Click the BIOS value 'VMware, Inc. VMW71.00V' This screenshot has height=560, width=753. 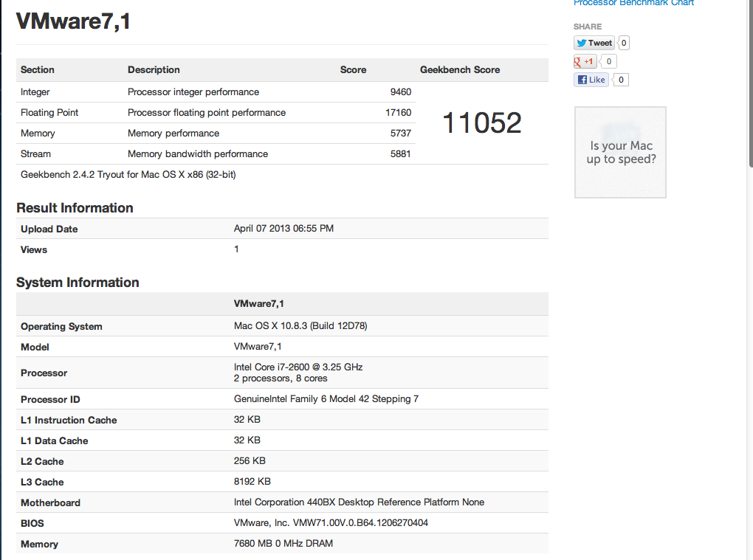[x=331, y=522]
